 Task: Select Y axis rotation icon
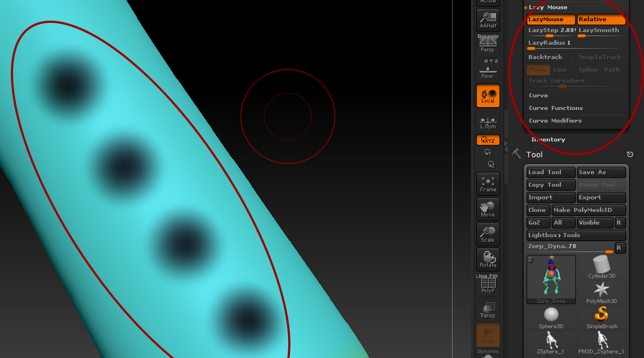pyautogui.click(x=488, y=153)
